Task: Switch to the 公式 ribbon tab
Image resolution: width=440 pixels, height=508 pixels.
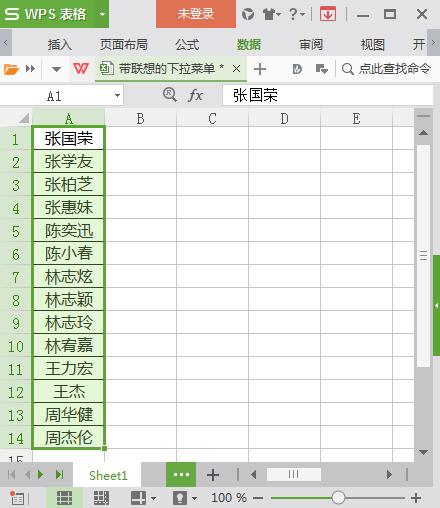Action: coord(187,44)
